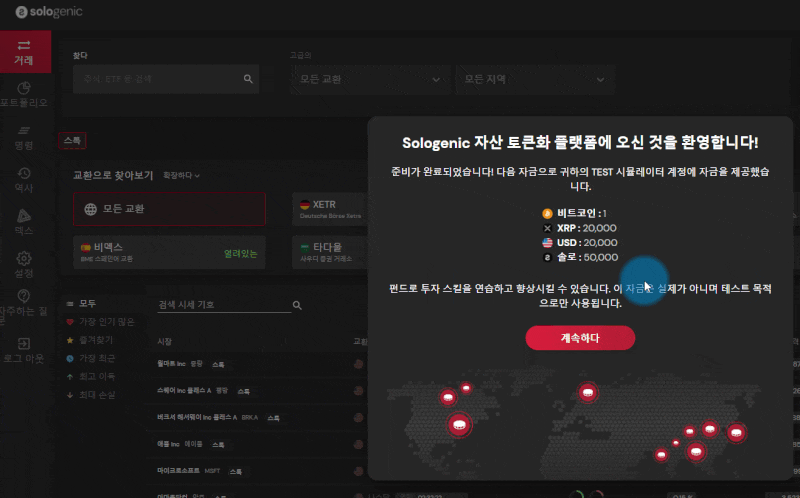This screenshot has width=800, height=498.
Task: Click the 솔로 token icon in dialog
Action: coord(547,257)
